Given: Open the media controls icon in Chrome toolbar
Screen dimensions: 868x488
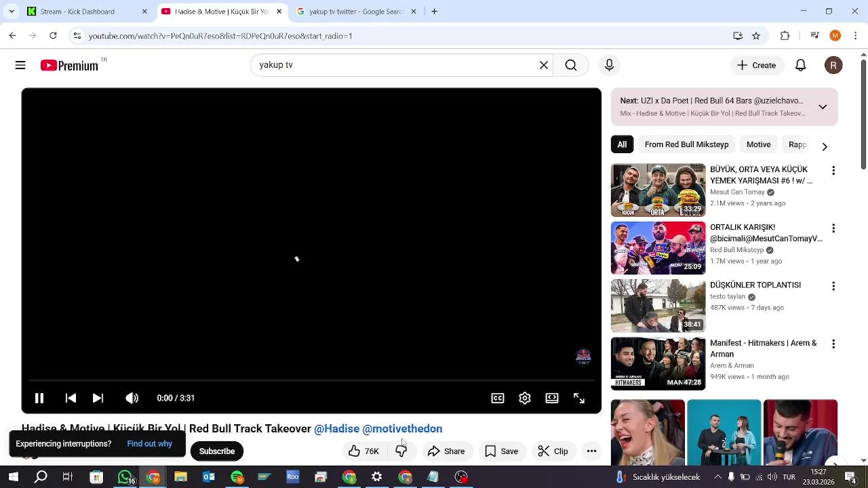Looking at the screenshot, I should coord(815,36).
